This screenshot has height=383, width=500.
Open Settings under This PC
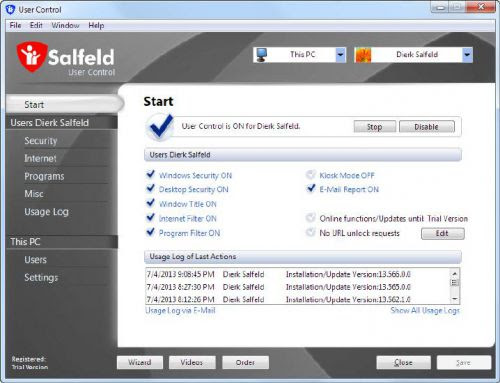pos(41,278)
